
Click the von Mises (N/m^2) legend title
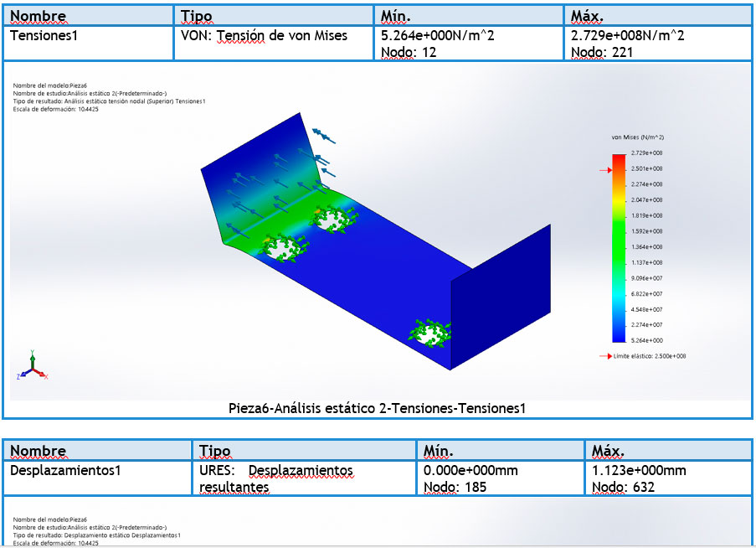point(638,137)
